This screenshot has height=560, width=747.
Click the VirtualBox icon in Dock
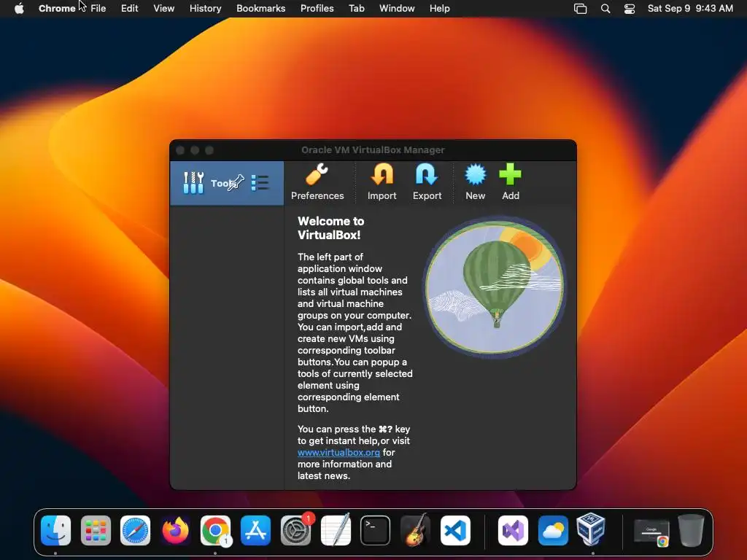click(x=591, y=529)
